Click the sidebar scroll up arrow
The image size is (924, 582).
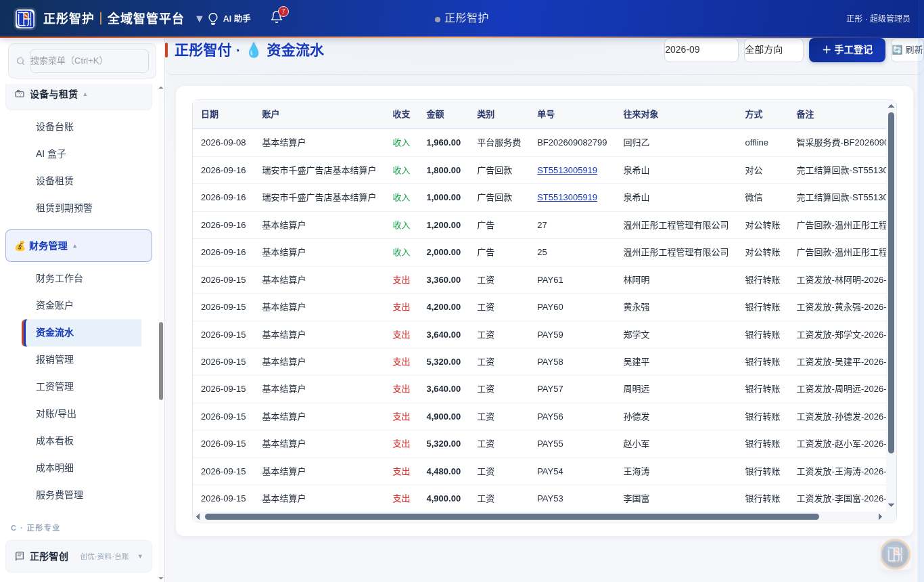(161, 87)
